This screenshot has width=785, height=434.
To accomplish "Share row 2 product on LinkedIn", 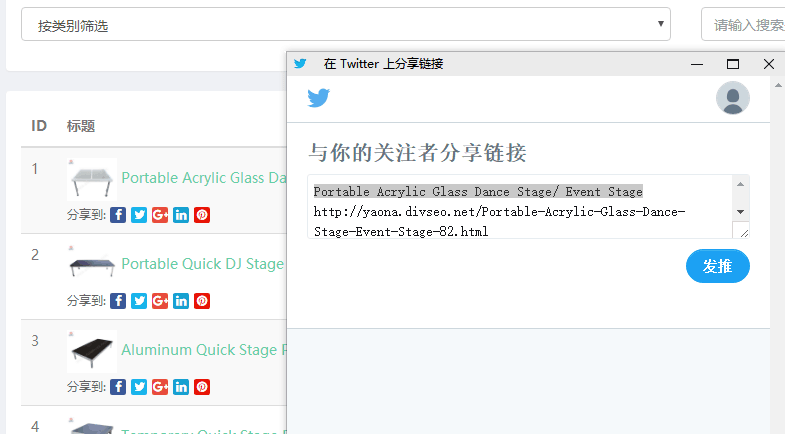I will [181, 301].
